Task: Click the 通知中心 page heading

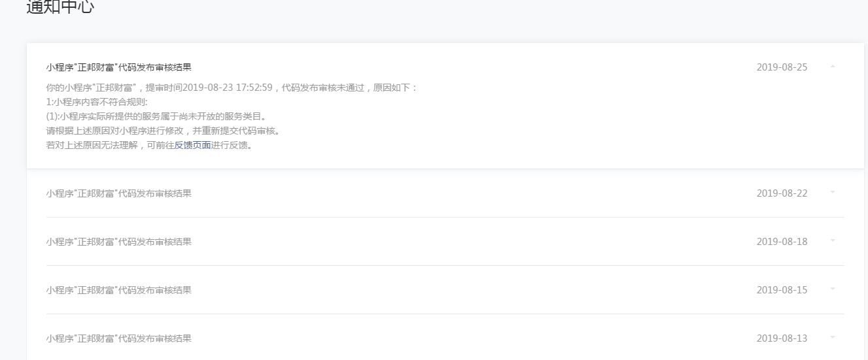Action: [x=60, y=8]
